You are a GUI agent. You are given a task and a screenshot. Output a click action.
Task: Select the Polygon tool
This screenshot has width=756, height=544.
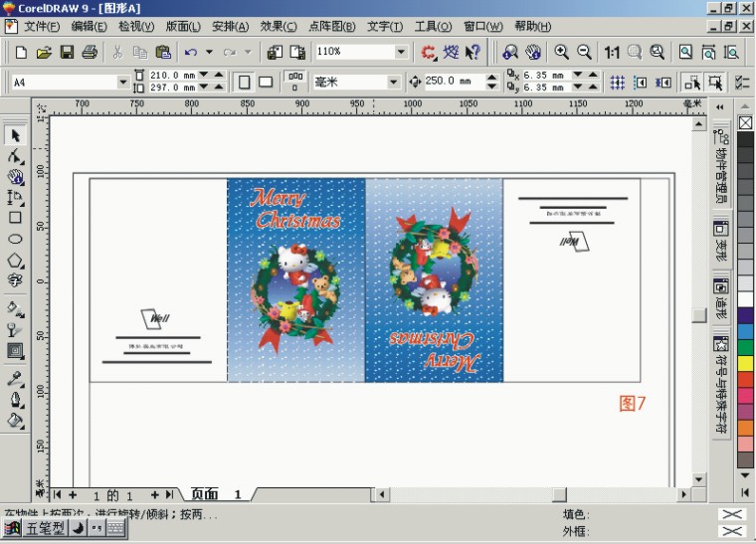coord(15,261)
